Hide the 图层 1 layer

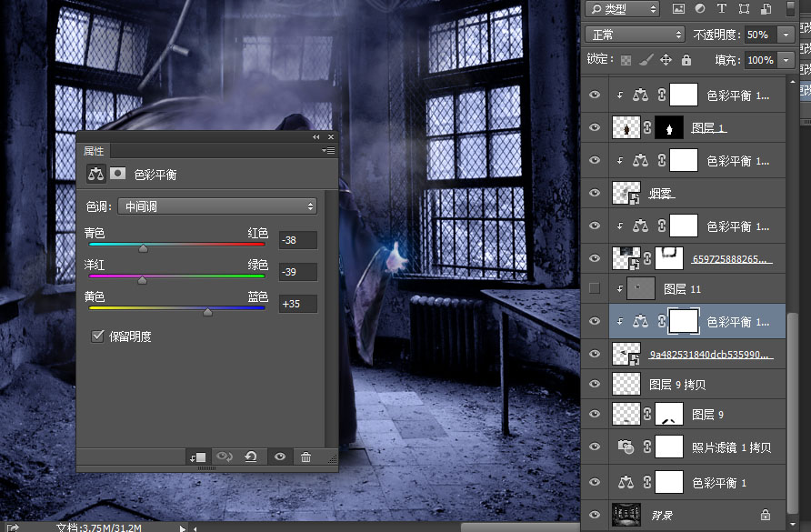tap(595, 127)
